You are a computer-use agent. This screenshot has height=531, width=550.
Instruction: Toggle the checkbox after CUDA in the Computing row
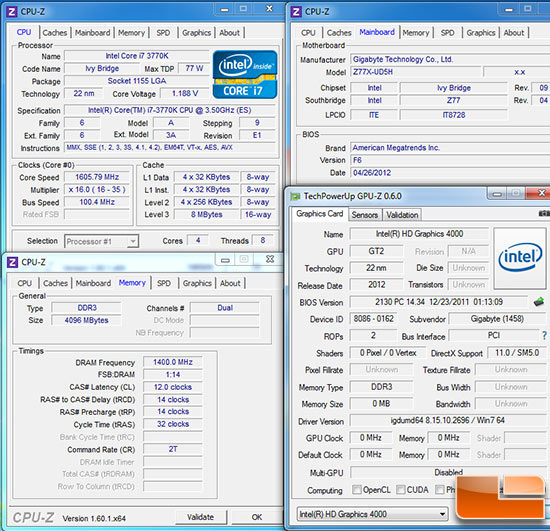tap(440, 489)
